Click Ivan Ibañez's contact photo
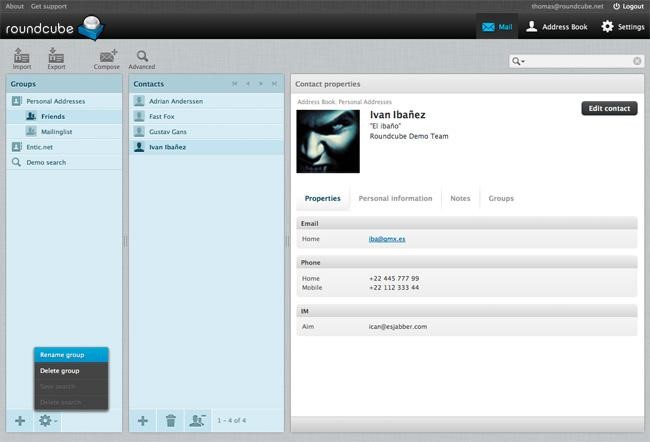The height and width of the screenshot is (442, 650). tap(328, 140)
